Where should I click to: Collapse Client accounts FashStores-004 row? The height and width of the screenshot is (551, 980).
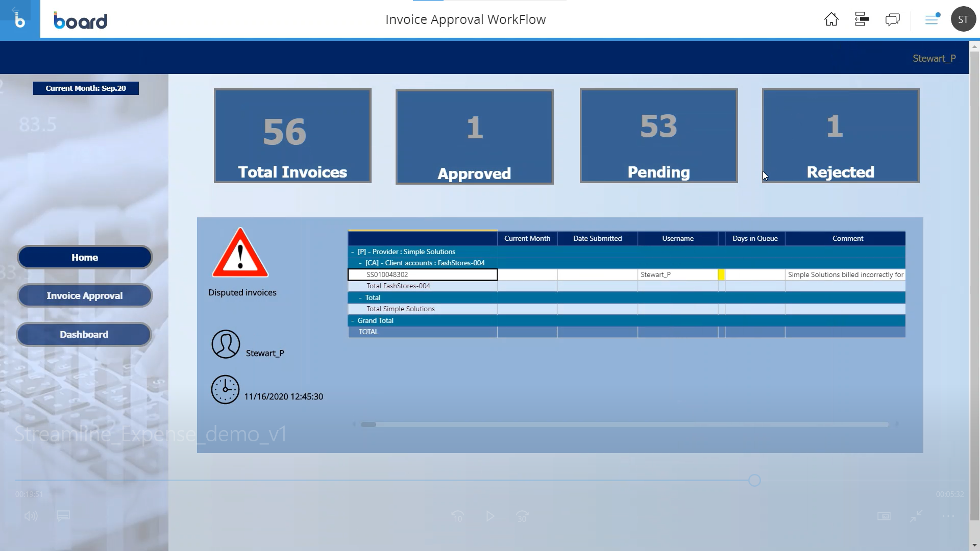360,263
